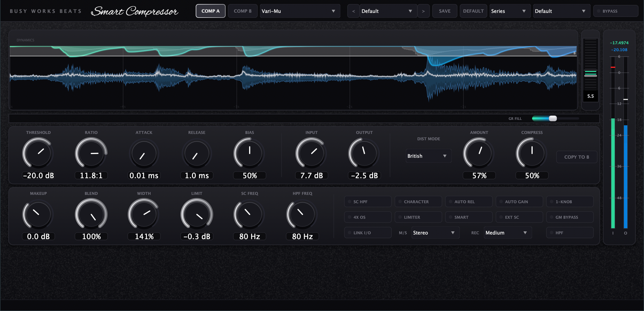Click the Ratio knob
This screenshot has width=644, height=311.
tap(91, 153)
